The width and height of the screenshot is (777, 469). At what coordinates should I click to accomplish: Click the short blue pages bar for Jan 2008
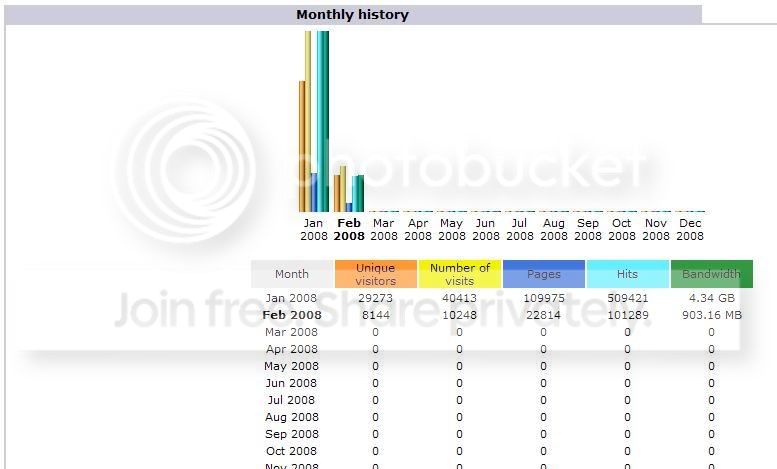pyautogui.click(x=314, y=192)
